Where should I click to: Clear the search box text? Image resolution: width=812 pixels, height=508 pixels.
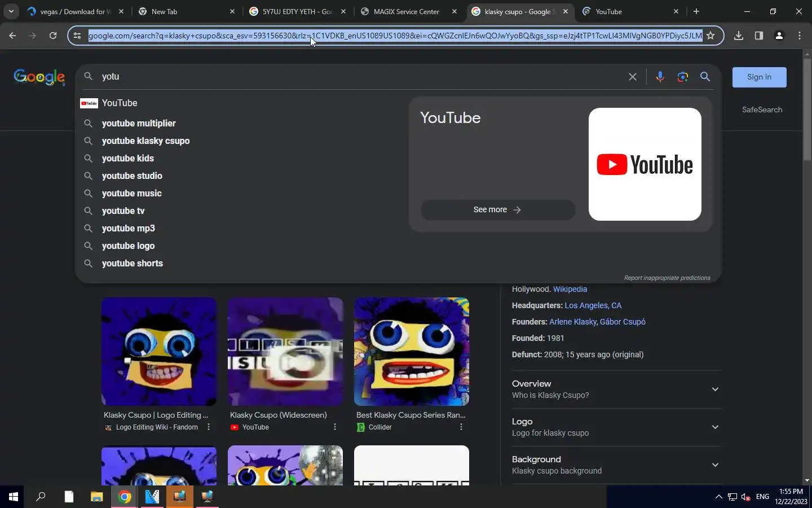pyautogui.click(x=633, y=77)
